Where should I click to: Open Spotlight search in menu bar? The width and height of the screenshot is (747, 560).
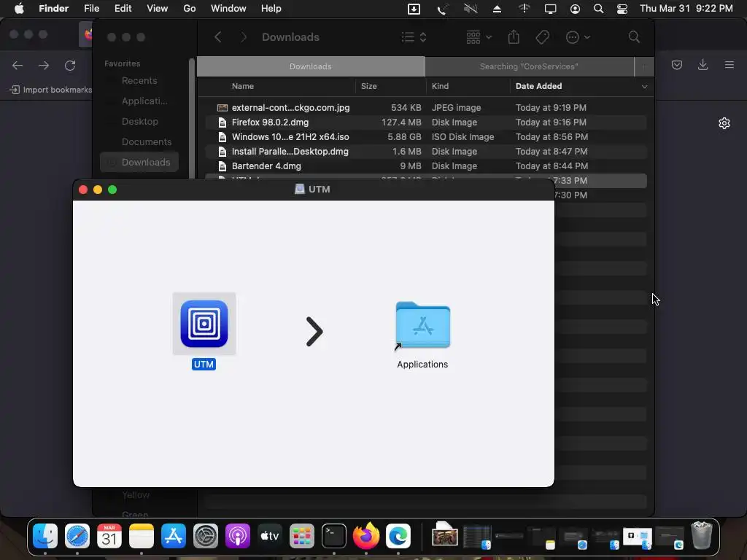coord(598,9)
